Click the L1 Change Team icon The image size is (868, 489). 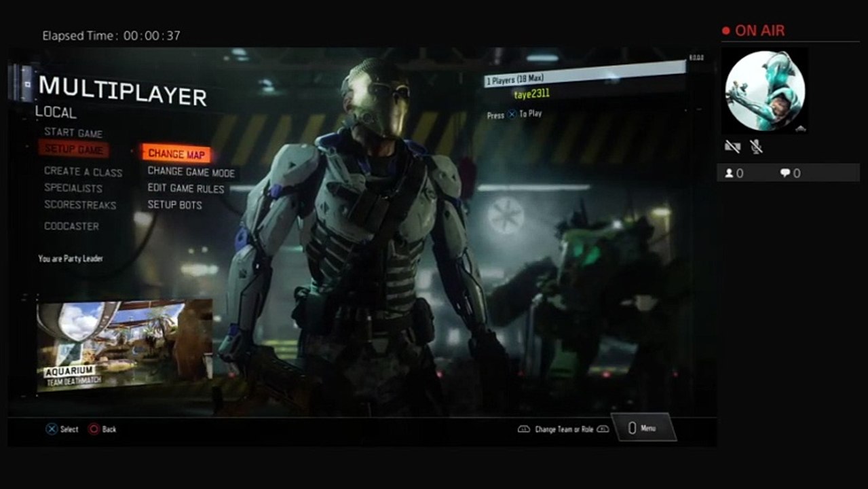tap(523, 429)
